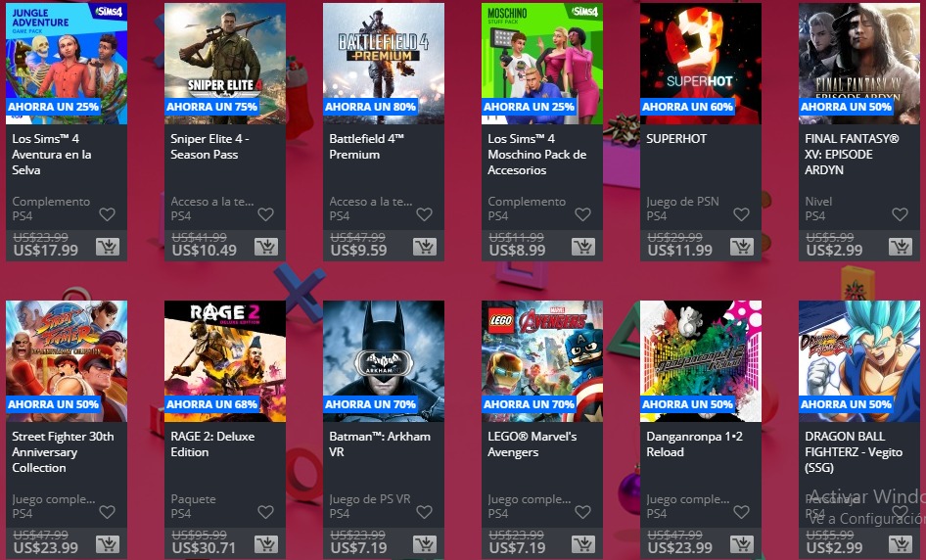Add Danganronpa 1•2 Reload to cart
This screenshot has width=926, height=560.
pyautogui.click(x=742, y=544)
